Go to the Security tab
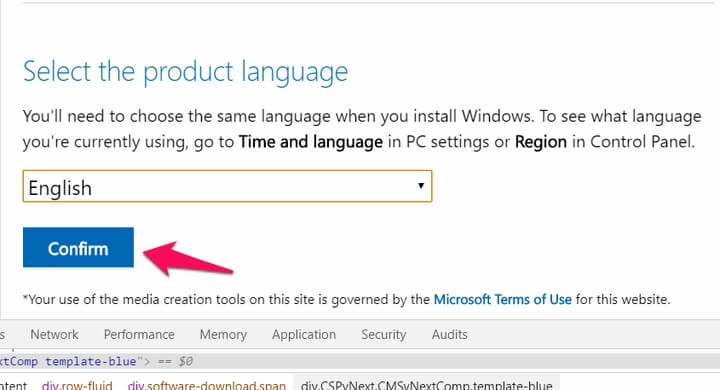720x390 pixels. (383, 334)
